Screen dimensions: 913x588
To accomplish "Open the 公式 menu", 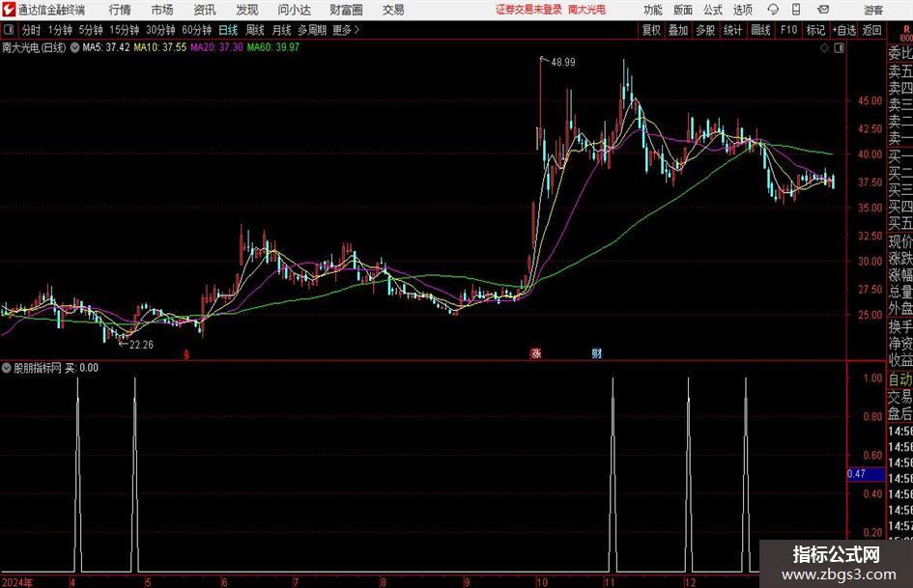I will [x=713, y=10].
